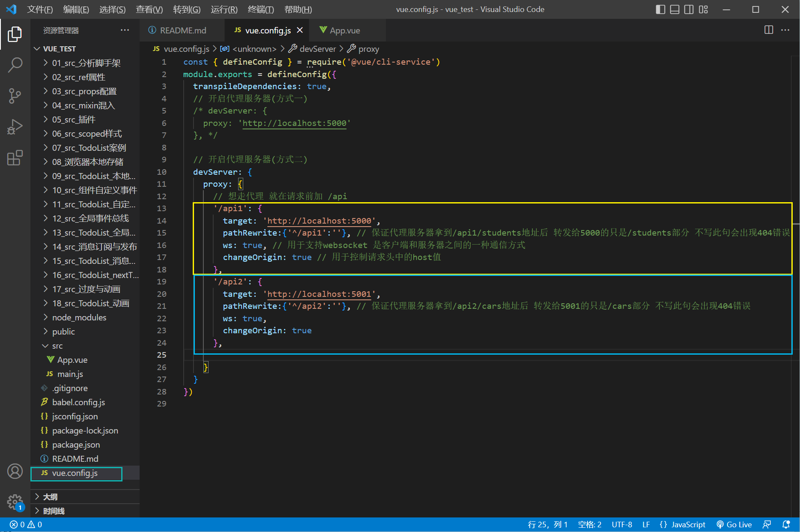Open the 帮助(H) menu

coord(298,9)
